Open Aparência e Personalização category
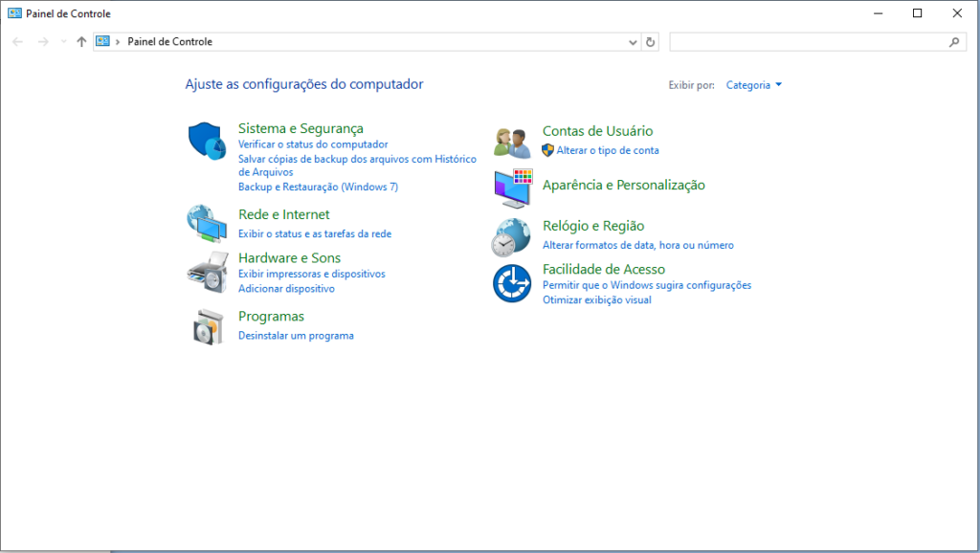 pos(624,185)
